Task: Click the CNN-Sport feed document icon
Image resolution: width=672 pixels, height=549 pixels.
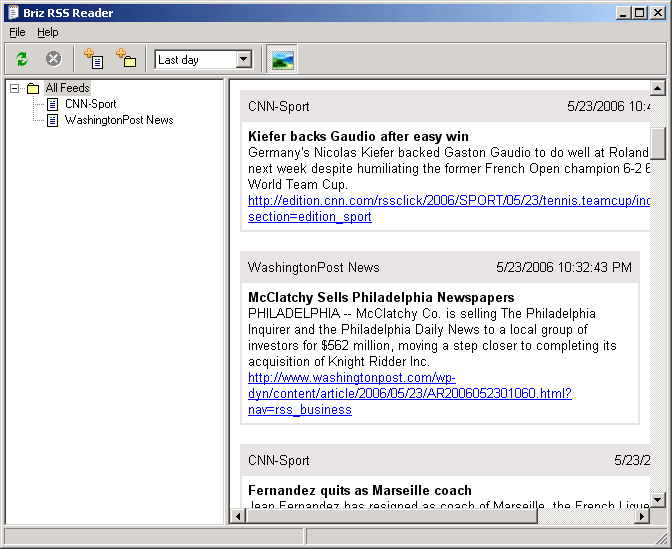Action: coord(52,104)
